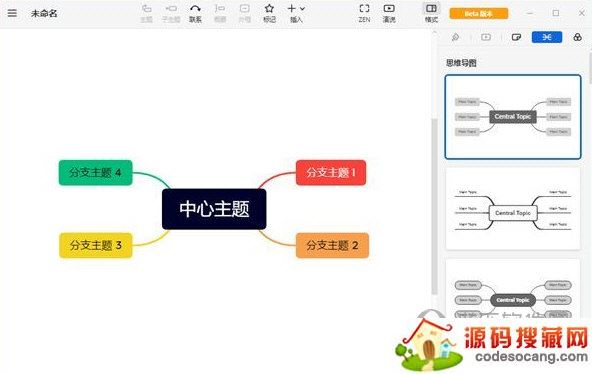Select the red 分支主题 1 node
The width and height of the screenshot is (592, 374).
(331, 172)
